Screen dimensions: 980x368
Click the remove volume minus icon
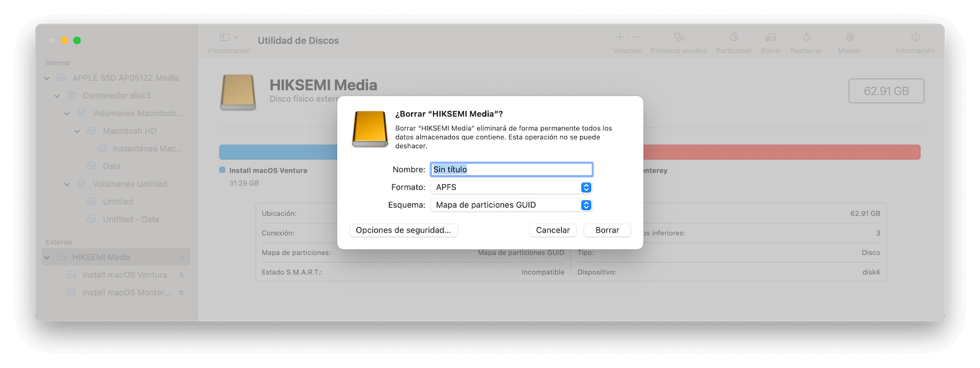pos(636,37)
